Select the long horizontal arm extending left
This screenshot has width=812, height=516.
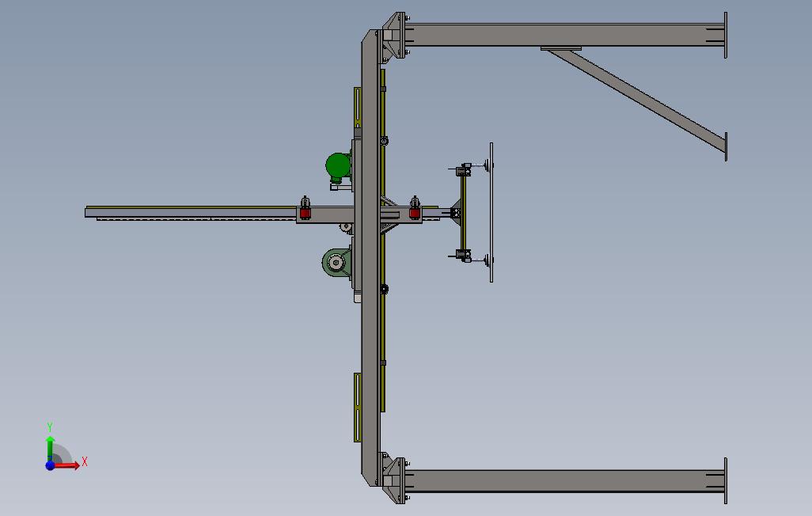click(191, 212)
